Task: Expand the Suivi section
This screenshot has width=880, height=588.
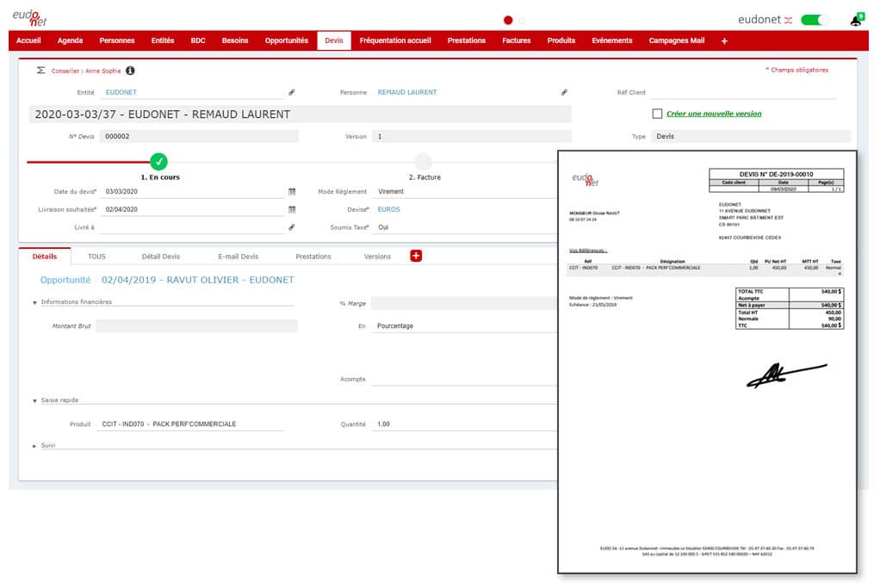Action: 34,446
